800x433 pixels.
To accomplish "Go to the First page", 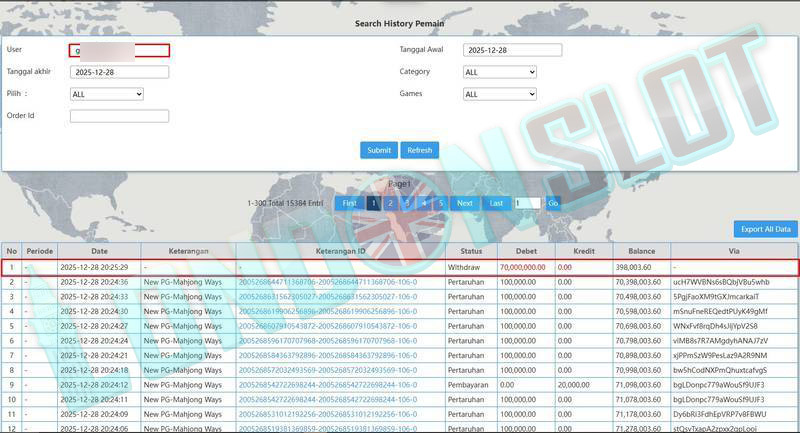I will [x=349, y=203].
